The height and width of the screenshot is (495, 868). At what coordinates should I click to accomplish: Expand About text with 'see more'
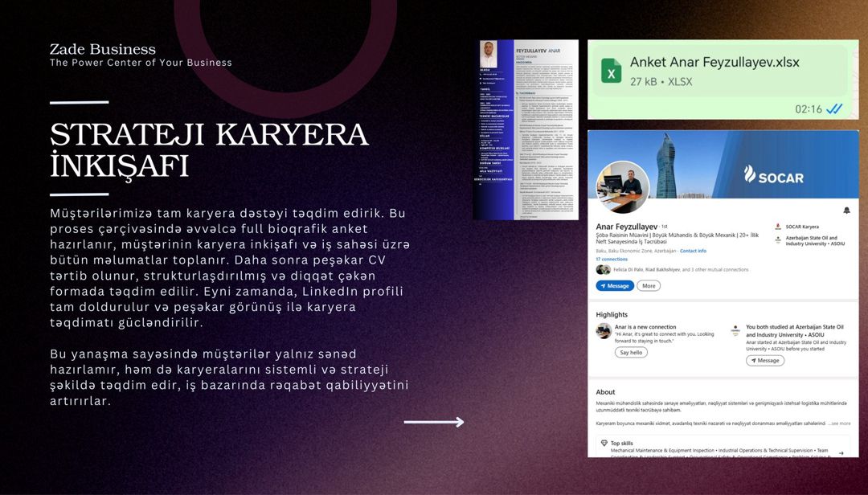tap(841, 423)
